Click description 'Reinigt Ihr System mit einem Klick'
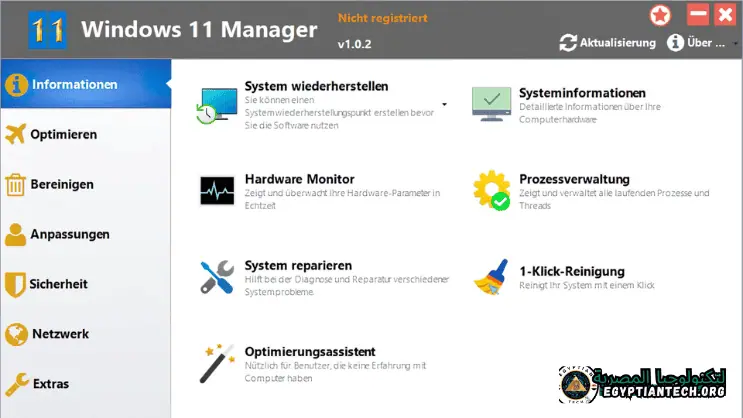This screenshot has width=743, height=418. (587, 285)
